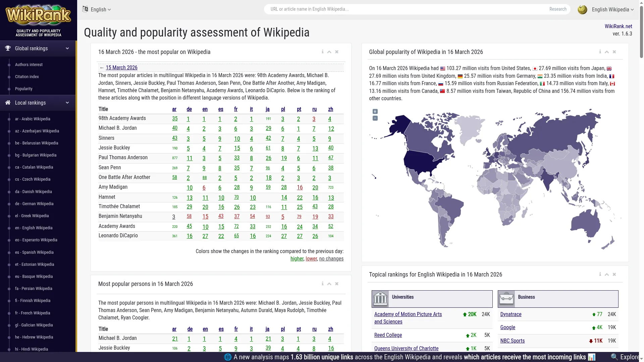
Task: Click the globe icon in the news ticker
Action: point(228,357)
